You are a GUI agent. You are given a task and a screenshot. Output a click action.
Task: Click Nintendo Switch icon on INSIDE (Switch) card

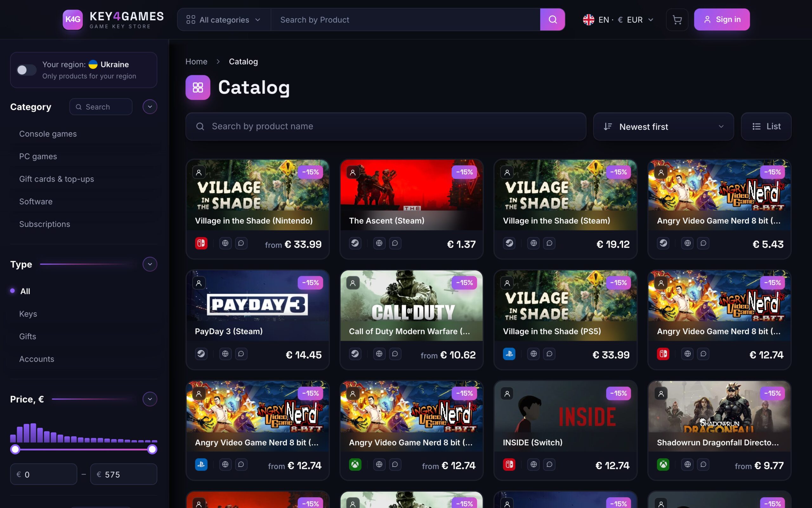point(509,465)
